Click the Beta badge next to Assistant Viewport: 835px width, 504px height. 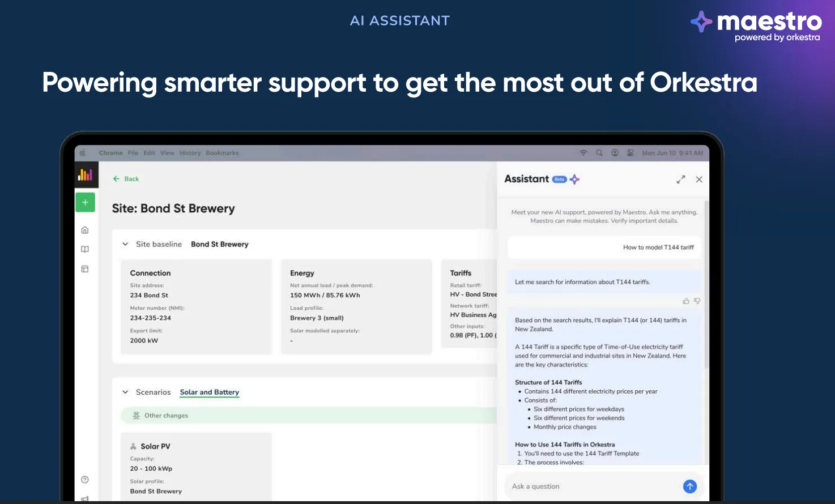(560, 180)
